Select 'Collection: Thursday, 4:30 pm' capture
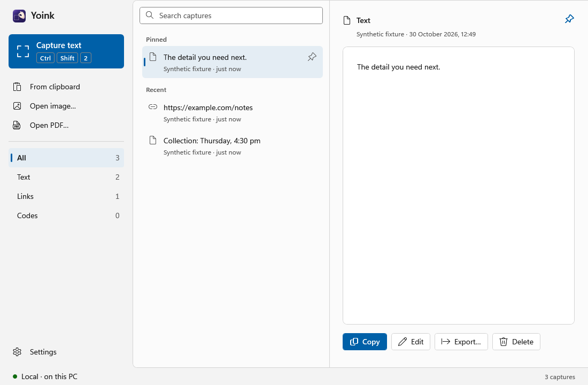588x385 pixels. point(233,145)
